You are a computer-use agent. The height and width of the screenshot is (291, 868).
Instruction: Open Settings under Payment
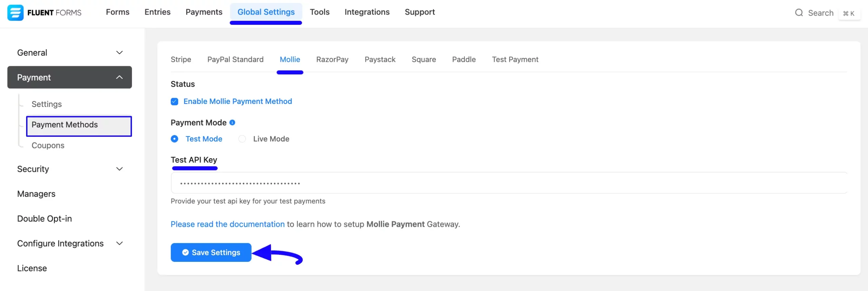pyautogui.click(x=47, y=104)
